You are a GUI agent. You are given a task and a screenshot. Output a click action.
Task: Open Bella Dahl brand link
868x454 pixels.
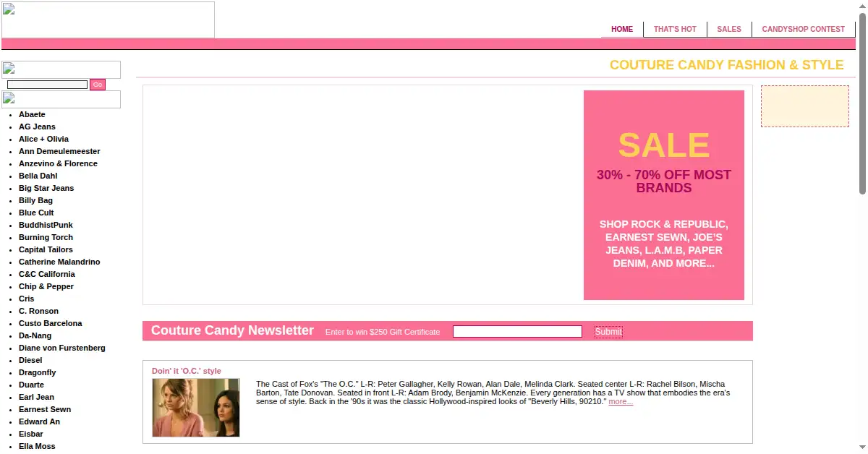point(38,176)
